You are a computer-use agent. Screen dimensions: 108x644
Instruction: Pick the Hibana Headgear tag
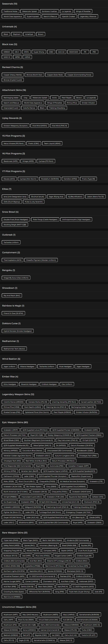click(x=27, y=366)
